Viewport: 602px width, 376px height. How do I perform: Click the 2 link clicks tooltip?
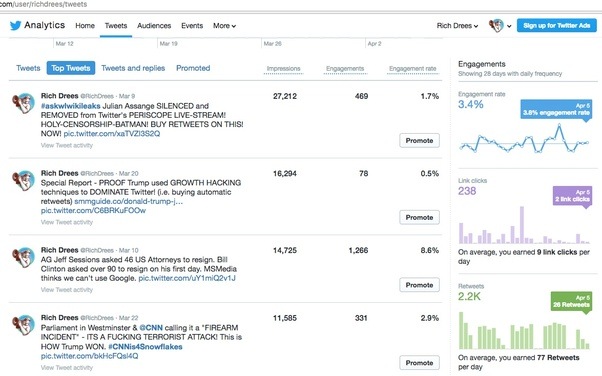[572, 196]
